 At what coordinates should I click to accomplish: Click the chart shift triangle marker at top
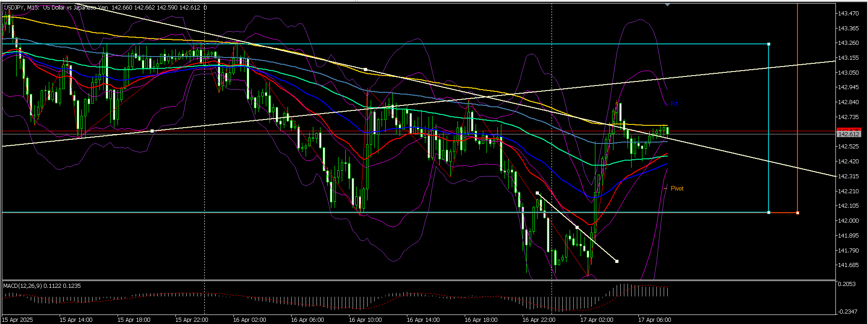tap(667, 5)
